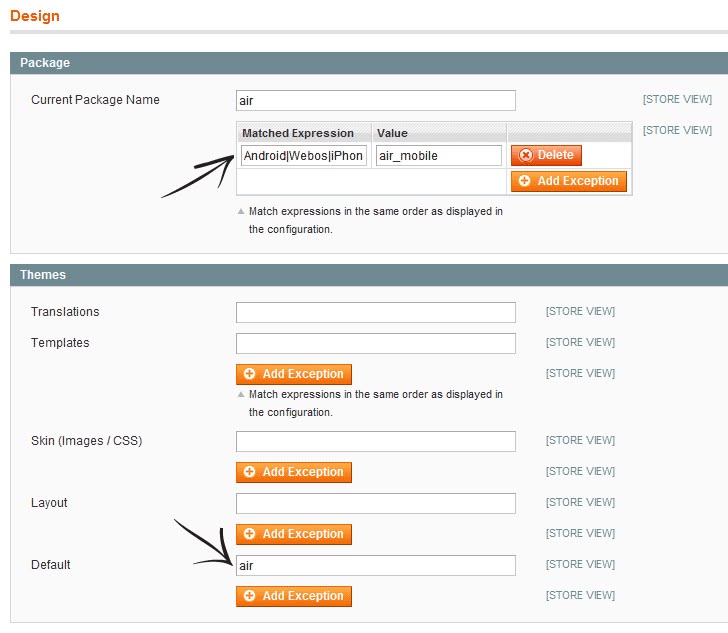This screenshot has width=728, height=633.
Task: Add Exception under Layout
Action: coord(293,534)
